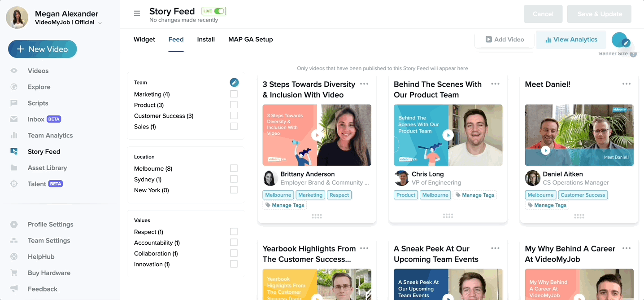Check the Sales (1) filter
Screen dimensions: 644x300
click(x=234, y=126)
